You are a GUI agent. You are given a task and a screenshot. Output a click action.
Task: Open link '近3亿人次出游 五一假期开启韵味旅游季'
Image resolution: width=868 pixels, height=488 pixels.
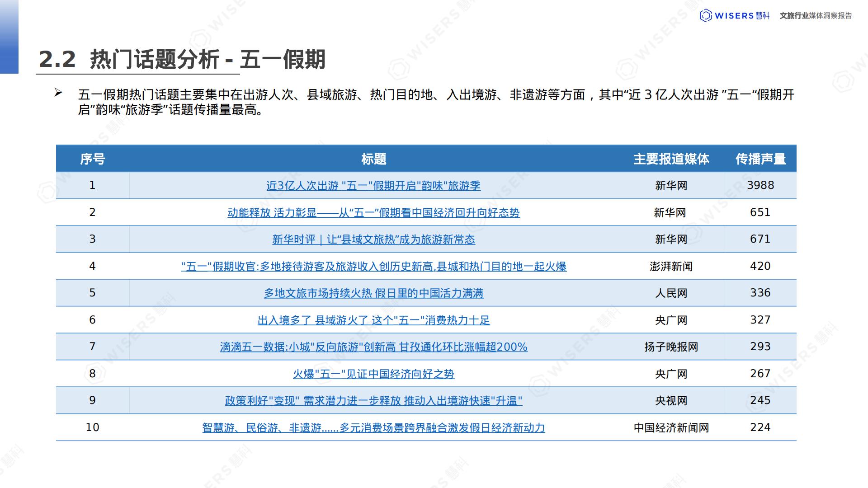(x=373, y=186)
